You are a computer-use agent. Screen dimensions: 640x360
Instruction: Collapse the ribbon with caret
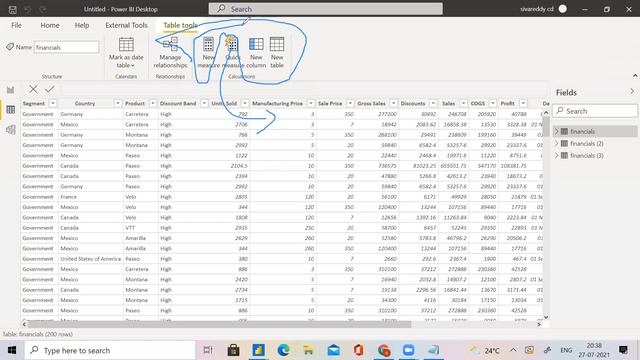pos(635,76)
